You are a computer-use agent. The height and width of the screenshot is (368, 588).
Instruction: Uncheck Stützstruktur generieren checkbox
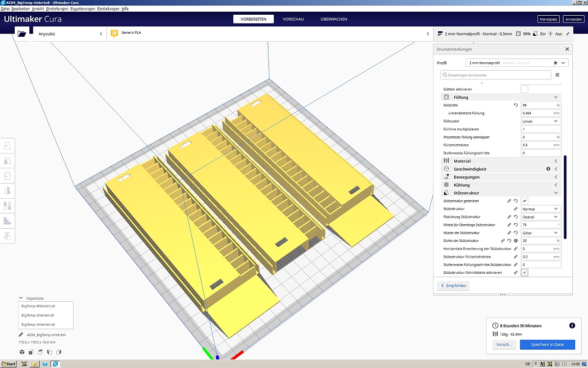pyautogui.click(x=524, y=201)
